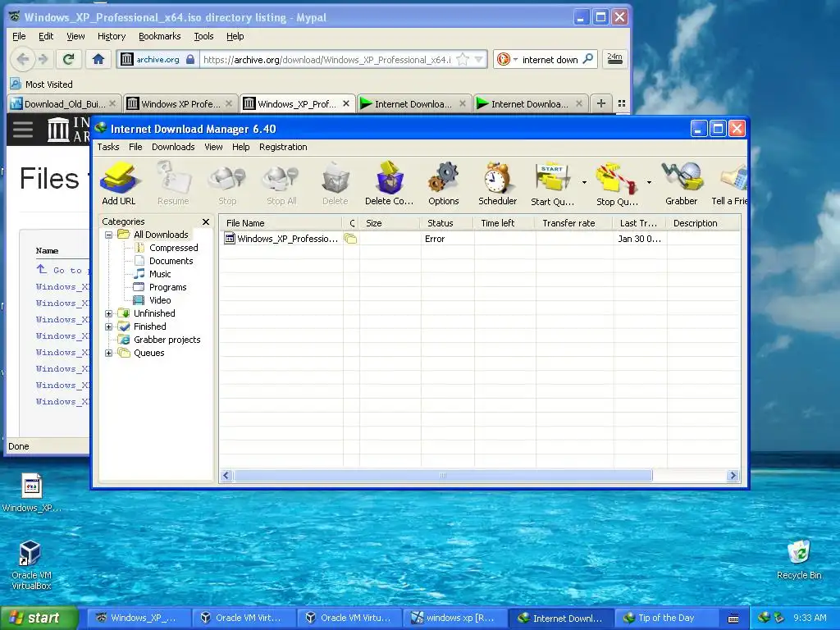
Task: Open the Grabber tool icon
Action: (682, 185)
